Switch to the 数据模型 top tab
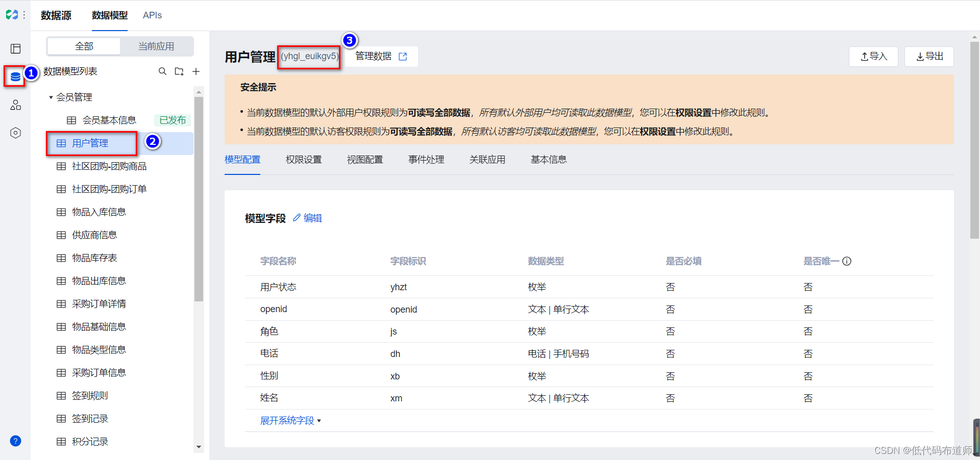The height and width of the screenshot is (460, 980). tap(110, 15)
